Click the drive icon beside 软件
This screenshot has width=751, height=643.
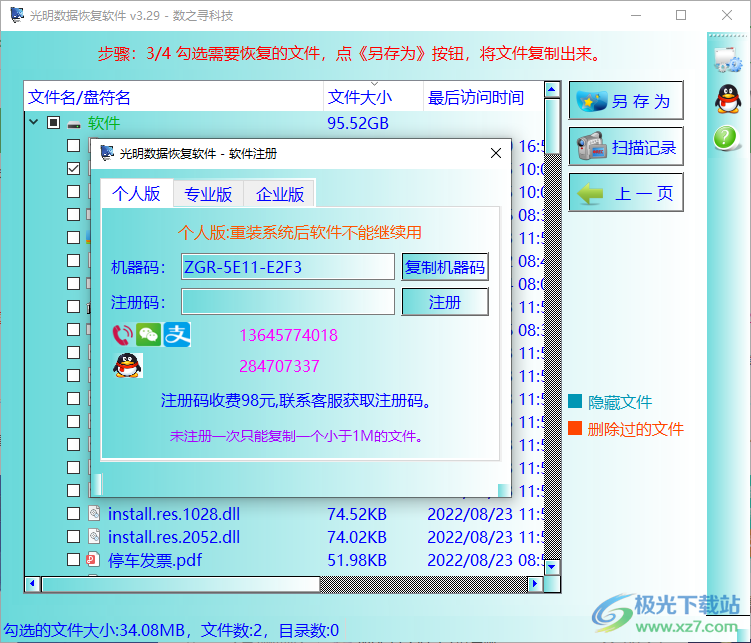tap(74, 125)
